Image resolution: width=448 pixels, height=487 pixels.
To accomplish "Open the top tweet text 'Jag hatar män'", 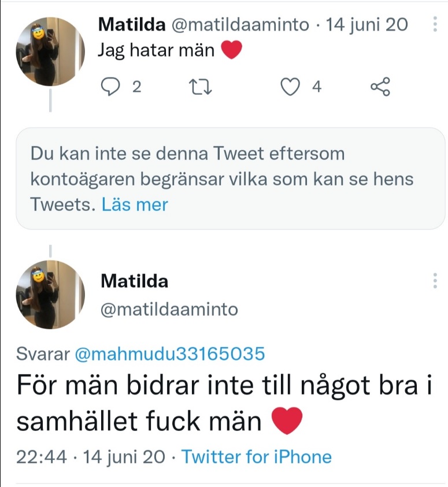I will tap(156, 51).
